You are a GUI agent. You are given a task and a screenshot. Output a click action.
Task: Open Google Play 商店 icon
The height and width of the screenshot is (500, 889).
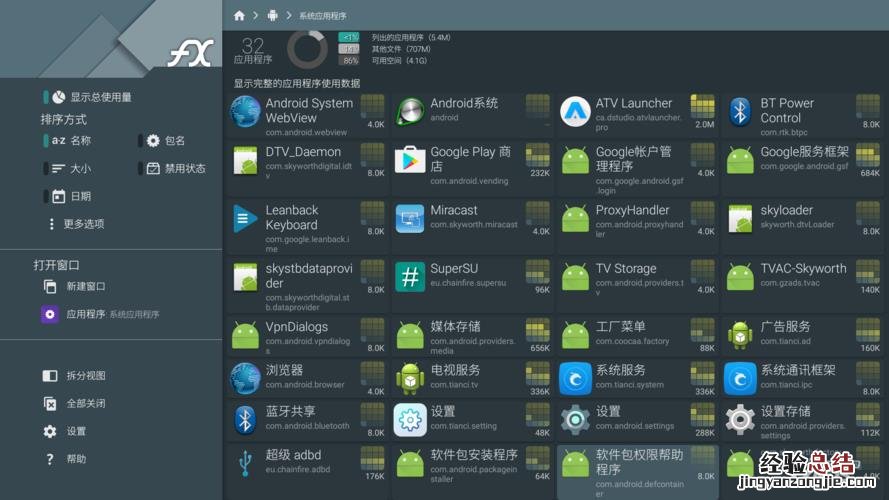[x=410, y=160]
